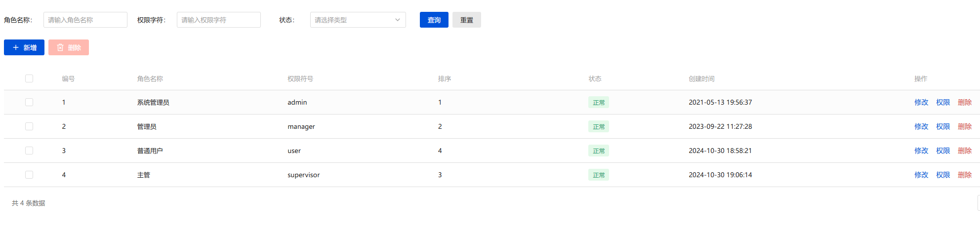The image size is (980, 230).
Task: Open 权限 for the manager role
Action: point(942,126)
